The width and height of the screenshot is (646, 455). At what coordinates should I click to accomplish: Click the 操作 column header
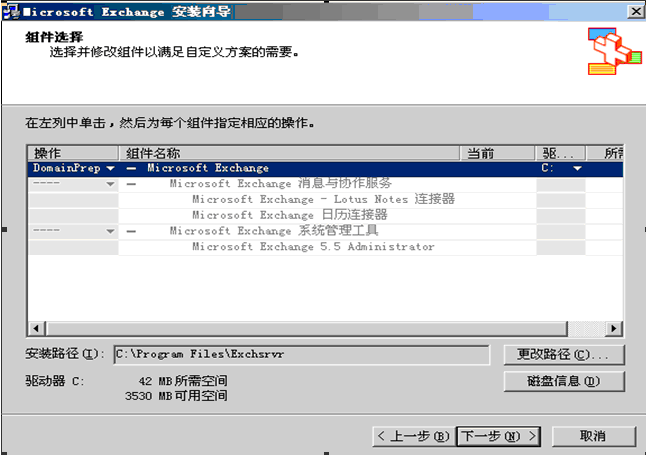click(73, 153)
